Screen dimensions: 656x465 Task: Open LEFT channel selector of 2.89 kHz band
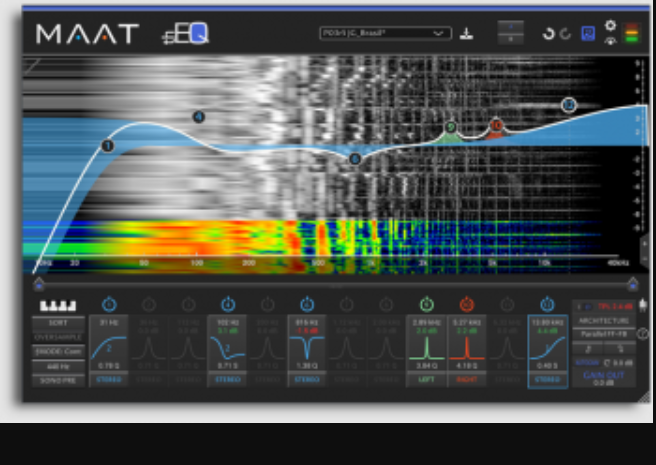(426, 380)
